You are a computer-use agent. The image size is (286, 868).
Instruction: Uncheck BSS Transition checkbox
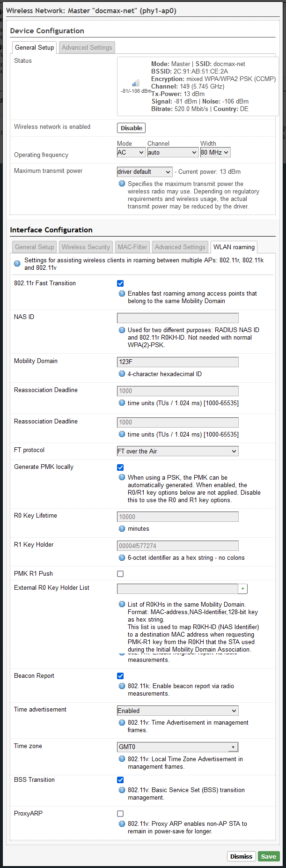tap(120, 780)
